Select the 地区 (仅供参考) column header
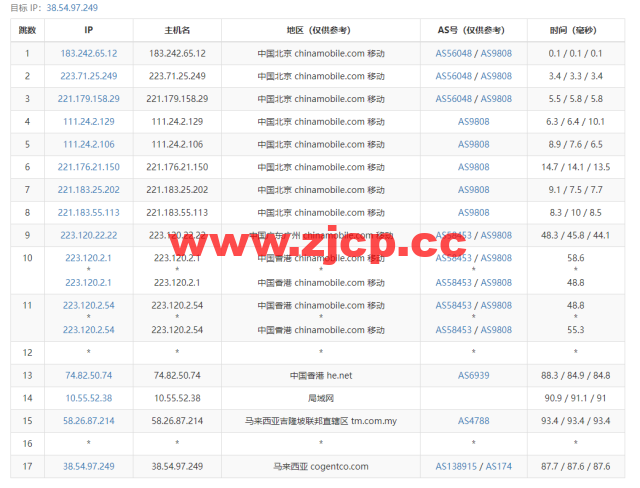 [321, 30]
